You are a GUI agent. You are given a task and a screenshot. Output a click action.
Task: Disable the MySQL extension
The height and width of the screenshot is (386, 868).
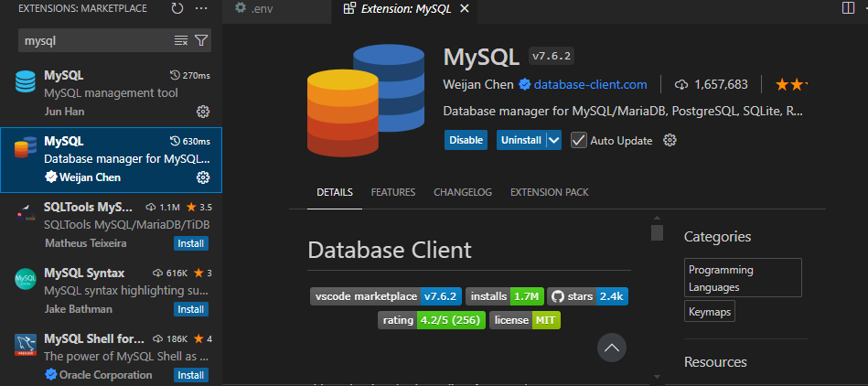[x=466, y=140]
